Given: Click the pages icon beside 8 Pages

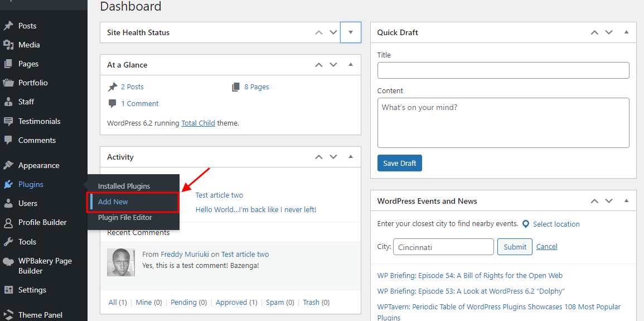Looking at the screenshot, I should 236,87.
